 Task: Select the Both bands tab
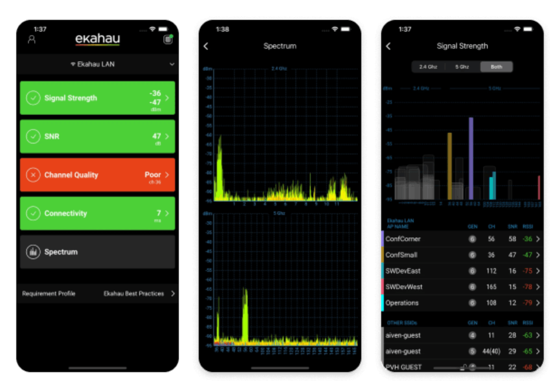coord(496,67)
